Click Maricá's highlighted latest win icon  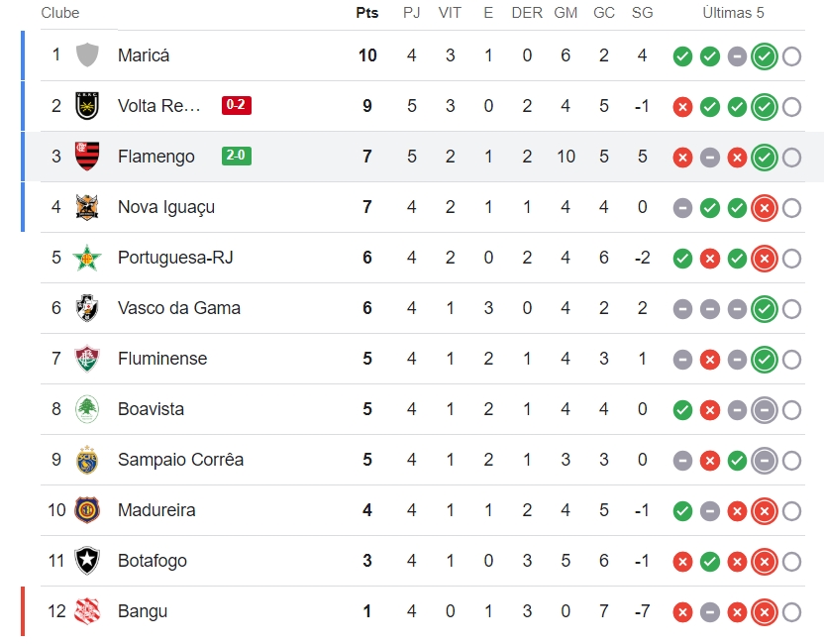point(765,56)
